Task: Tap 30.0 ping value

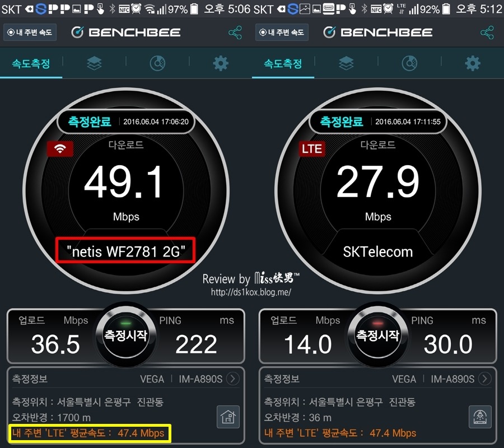Action: [448, 344]
